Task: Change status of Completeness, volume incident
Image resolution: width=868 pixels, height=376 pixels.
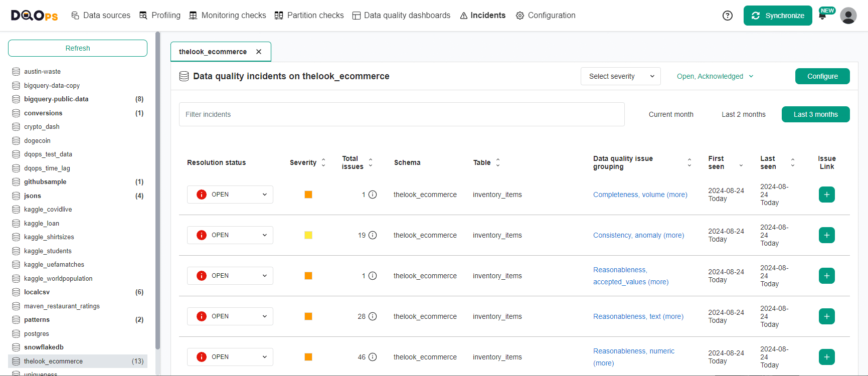Action: [230, 195]
